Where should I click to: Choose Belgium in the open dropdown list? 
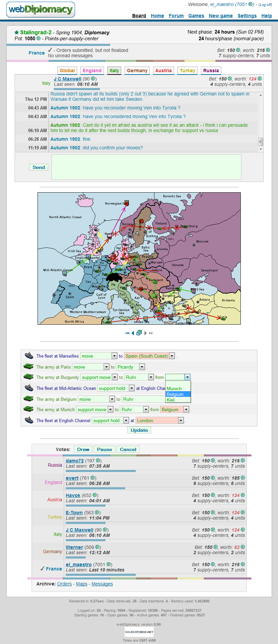(178, 394)
